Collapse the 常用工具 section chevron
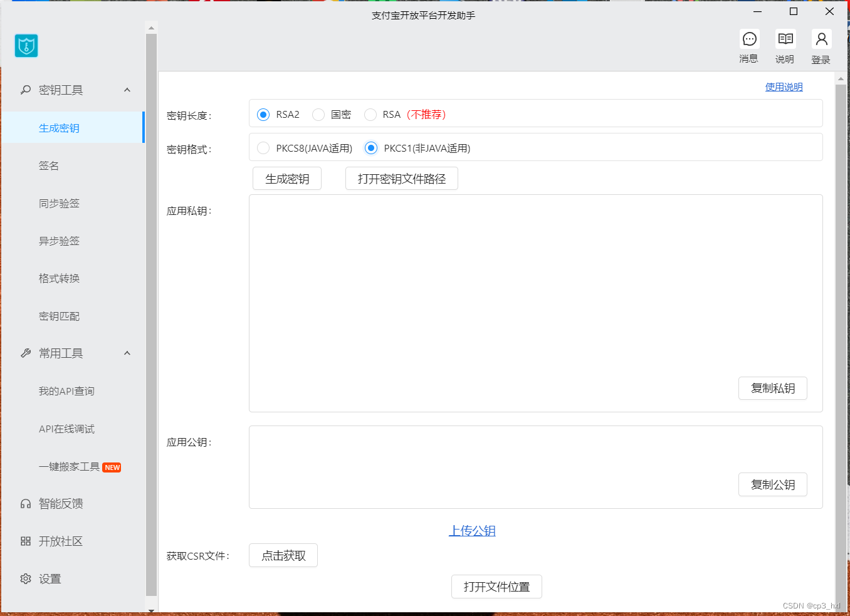This screenshot has height=616, width=850. 127,353
